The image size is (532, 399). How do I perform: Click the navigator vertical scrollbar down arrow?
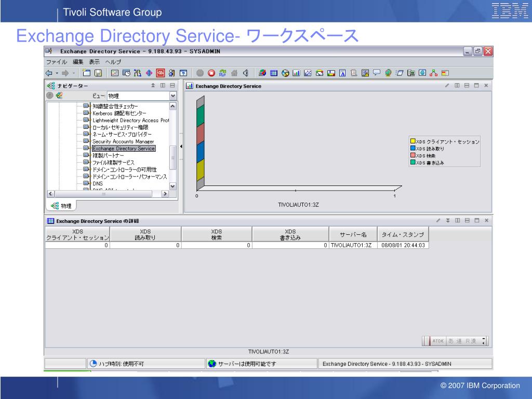[x=172, y=187]
